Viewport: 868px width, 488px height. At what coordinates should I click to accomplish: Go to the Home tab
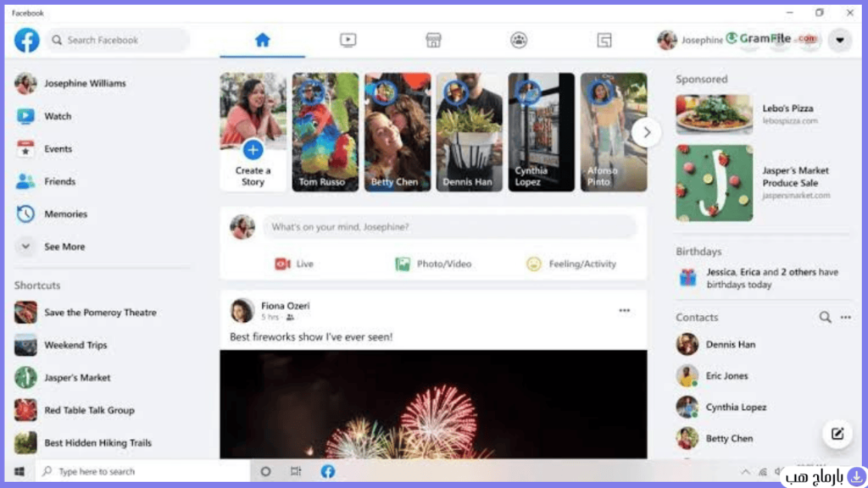point(263,40)
